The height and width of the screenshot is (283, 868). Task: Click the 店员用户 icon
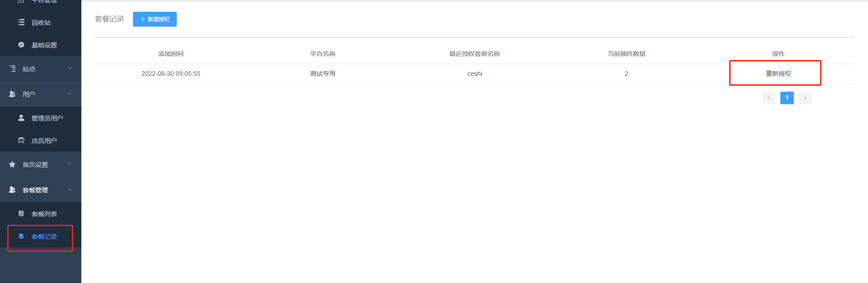pos(21,140)
